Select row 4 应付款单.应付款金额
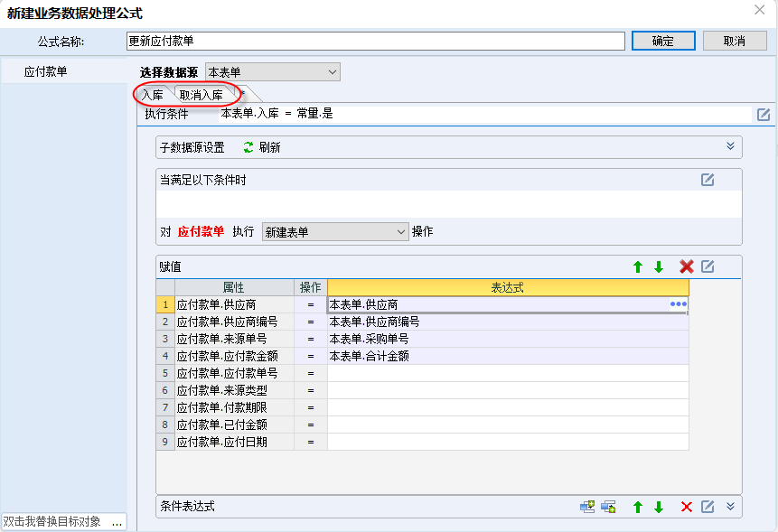The image size is (778, 532). pyautogui.click(x=234, y=357)
